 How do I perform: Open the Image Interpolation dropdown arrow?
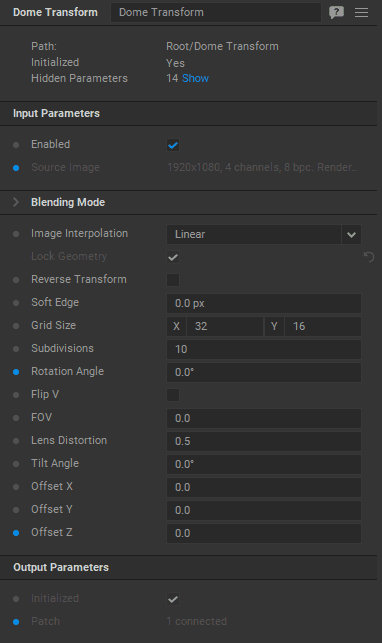click(x=351, y=235)
